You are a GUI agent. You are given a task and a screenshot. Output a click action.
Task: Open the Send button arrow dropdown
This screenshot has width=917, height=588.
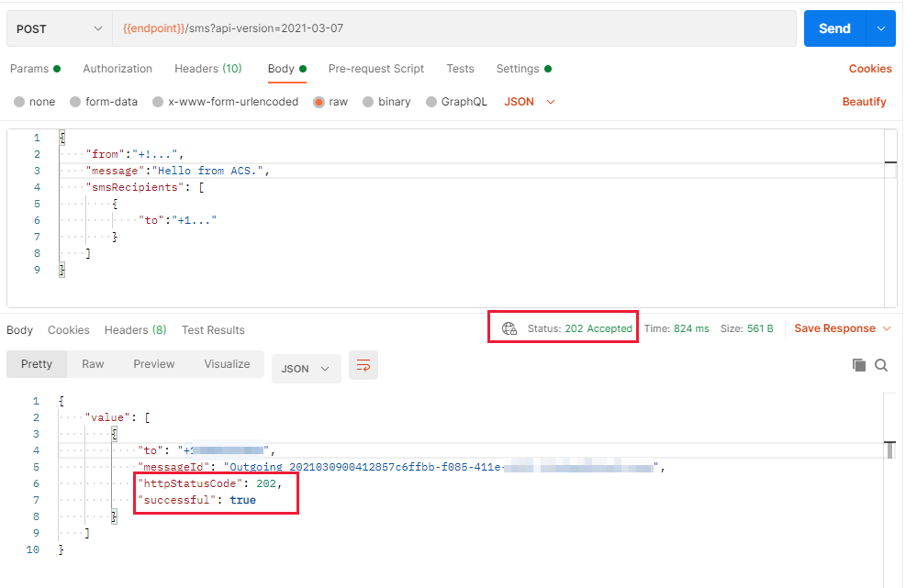[880, 28]
